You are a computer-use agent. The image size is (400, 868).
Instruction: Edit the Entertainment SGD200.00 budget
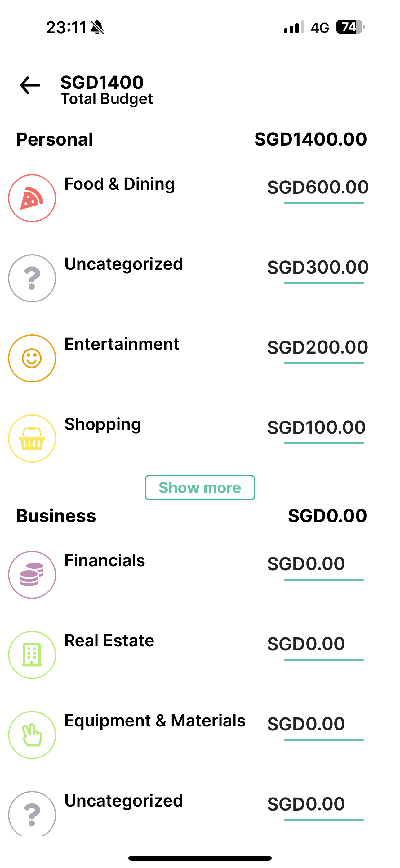(x=318, y=347)
